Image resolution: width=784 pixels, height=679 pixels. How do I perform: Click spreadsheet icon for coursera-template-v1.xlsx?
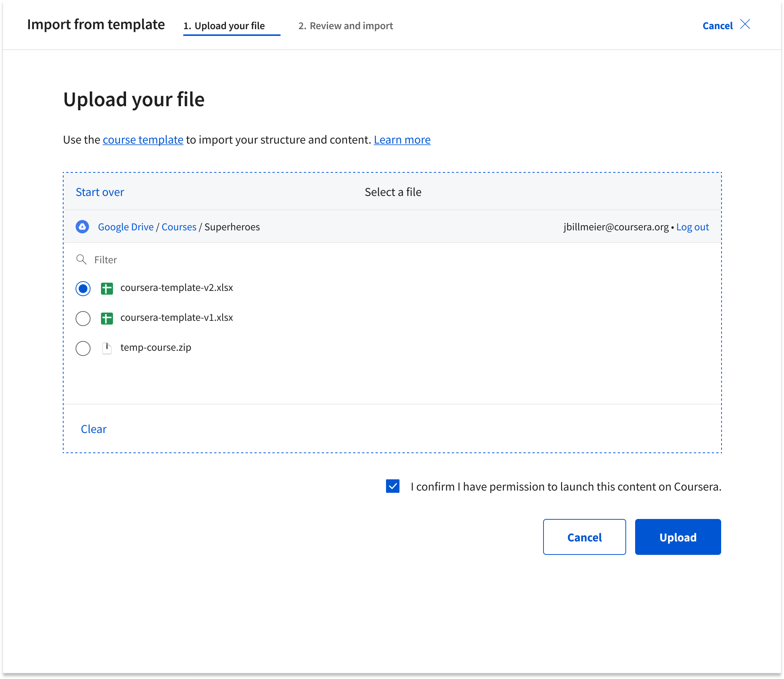coord(107,318)
